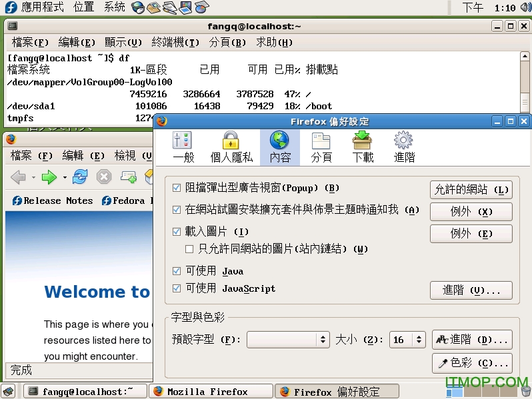The width and height of the screenshot is (532, 399).
Task: Toggle 可使用 JavaScript checkbox
Action: (x=177, y=288)
